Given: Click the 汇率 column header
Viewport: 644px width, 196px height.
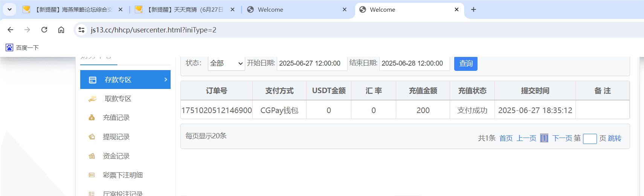Looking at the screenshot, I should (374, 91).
